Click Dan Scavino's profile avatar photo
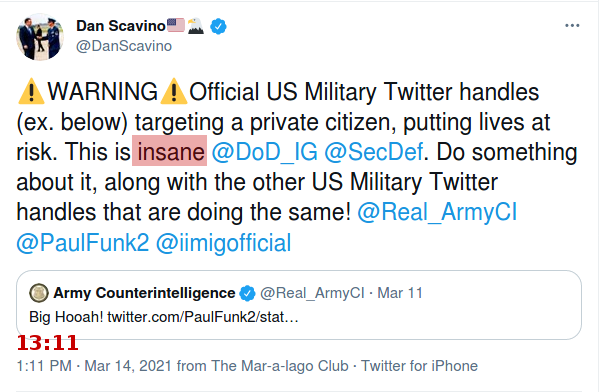Image resolution: width=603 pixels, height=392 pixels. [40, 37]
